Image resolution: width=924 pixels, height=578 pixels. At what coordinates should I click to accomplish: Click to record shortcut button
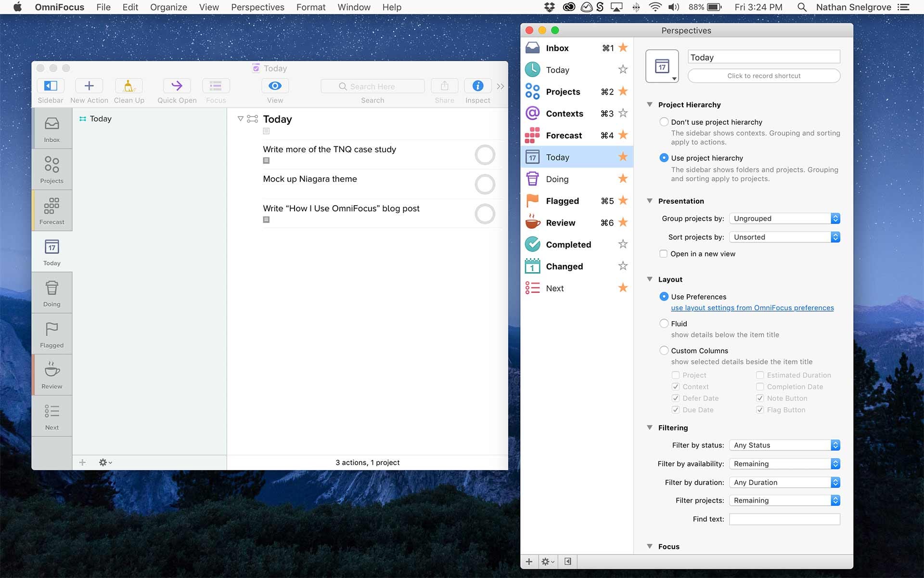(x=764, y=76)
